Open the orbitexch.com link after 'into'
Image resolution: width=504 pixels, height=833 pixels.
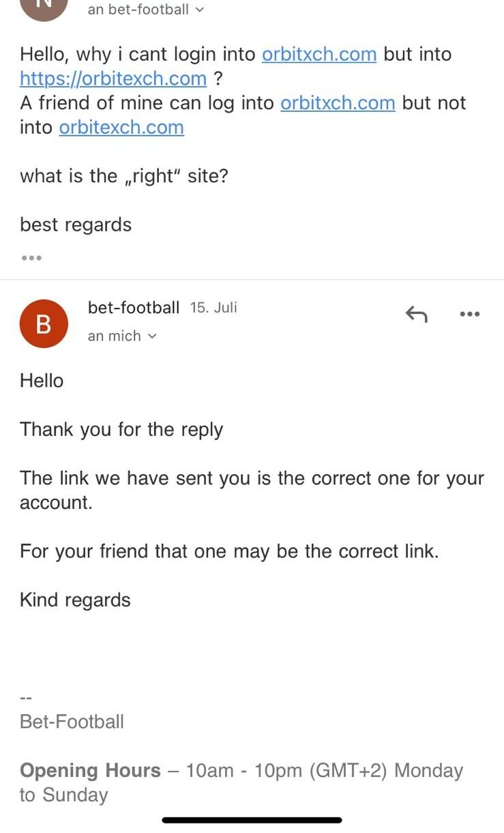point(121,128)
